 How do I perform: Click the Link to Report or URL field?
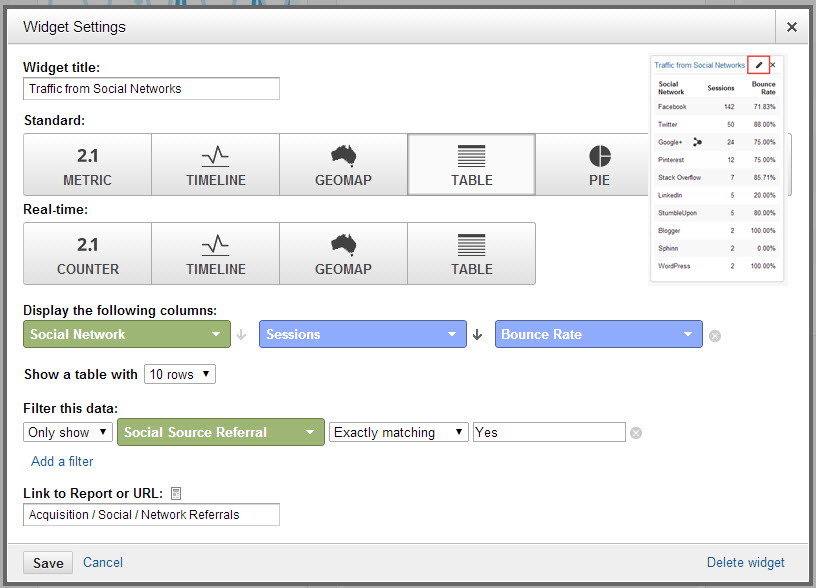tap(151, 515)
